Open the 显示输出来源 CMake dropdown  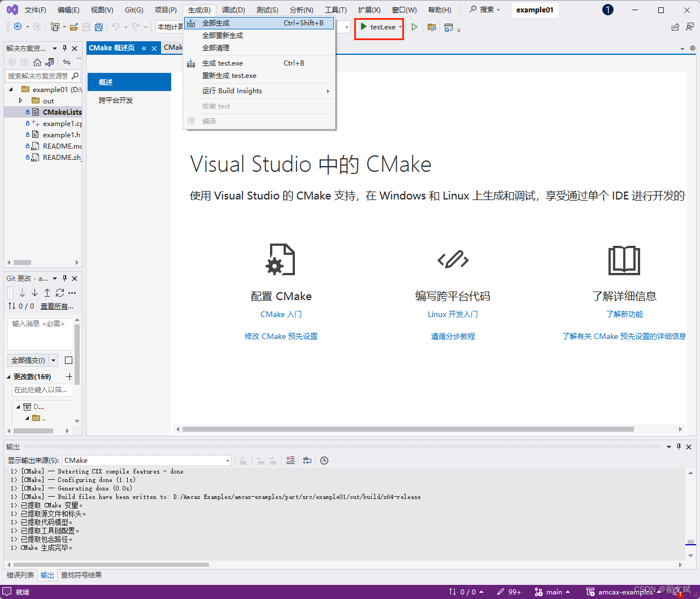pyautogui.click(x=227, y=461)
